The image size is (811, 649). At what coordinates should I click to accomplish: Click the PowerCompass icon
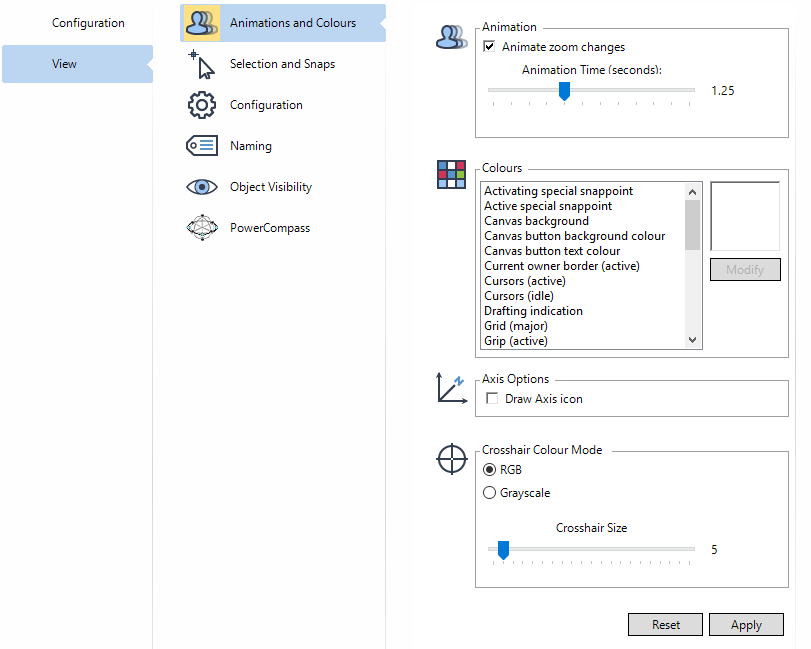click(x=202, y=228)
